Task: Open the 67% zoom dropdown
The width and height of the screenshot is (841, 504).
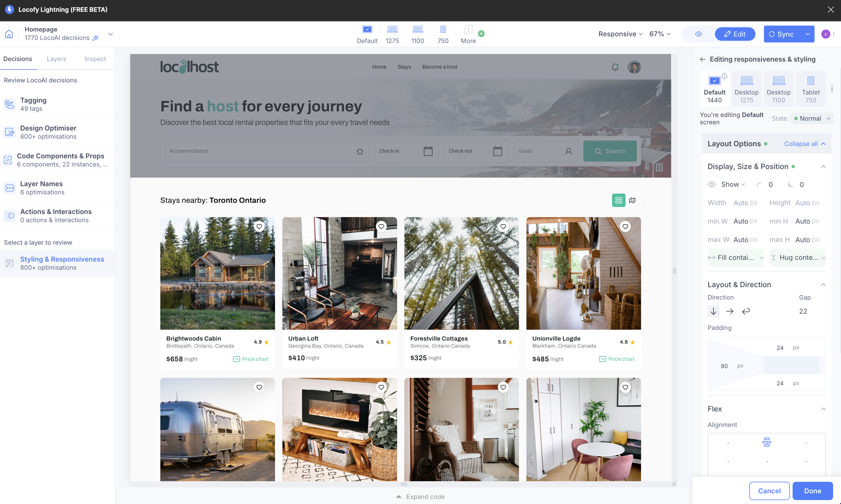Action: click(660, 34)
